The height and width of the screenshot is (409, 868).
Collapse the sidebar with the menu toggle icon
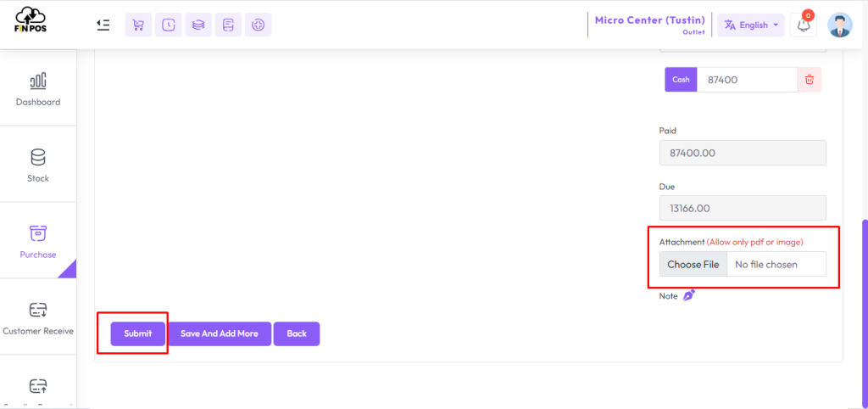tap(103, 25)
